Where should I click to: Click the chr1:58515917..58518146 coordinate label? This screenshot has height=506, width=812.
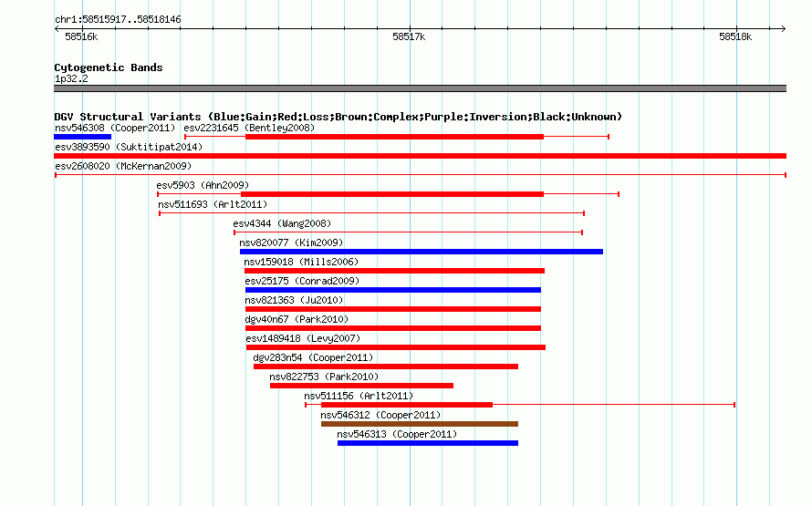(x=118, y=19)
